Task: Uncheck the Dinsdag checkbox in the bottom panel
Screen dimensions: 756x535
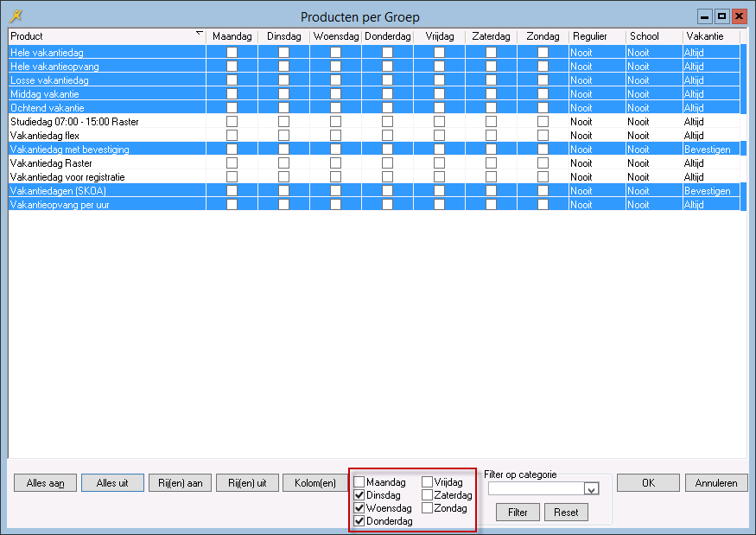Action: (359, 495)
